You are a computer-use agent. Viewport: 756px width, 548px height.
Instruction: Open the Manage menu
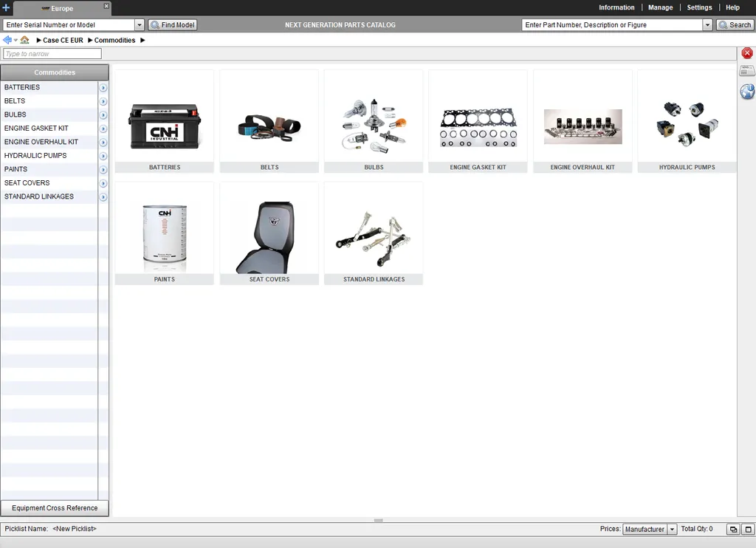pyautogui.click(x=661, y=7)
